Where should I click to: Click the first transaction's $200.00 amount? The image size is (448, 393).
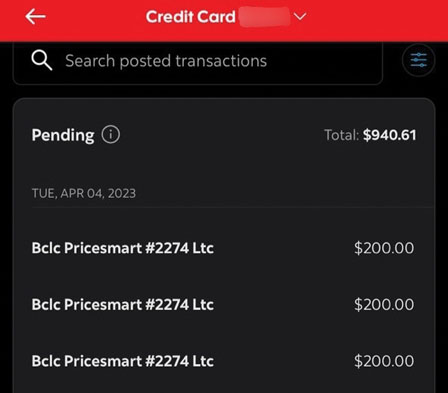pos(384,248)
